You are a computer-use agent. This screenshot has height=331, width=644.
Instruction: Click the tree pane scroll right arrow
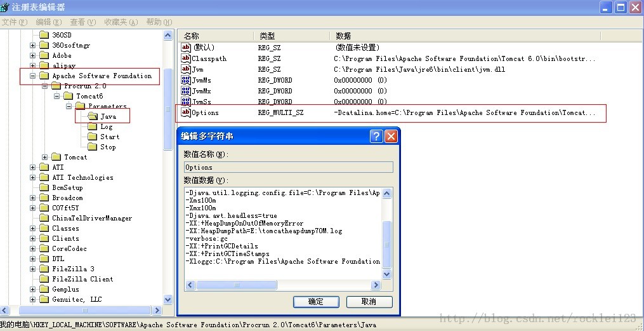click(x=157, y=310)
